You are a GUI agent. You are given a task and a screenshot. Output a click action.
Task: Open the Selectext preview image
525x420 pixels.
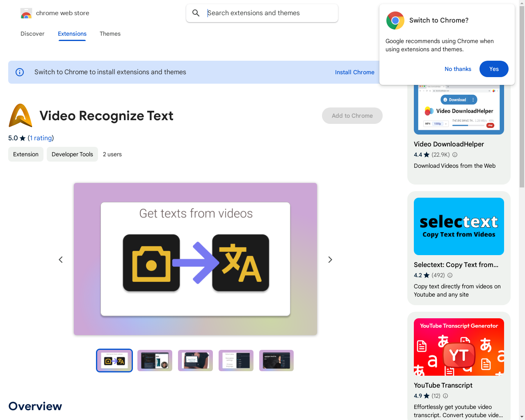pyautogui.click(x=459, y=226)
